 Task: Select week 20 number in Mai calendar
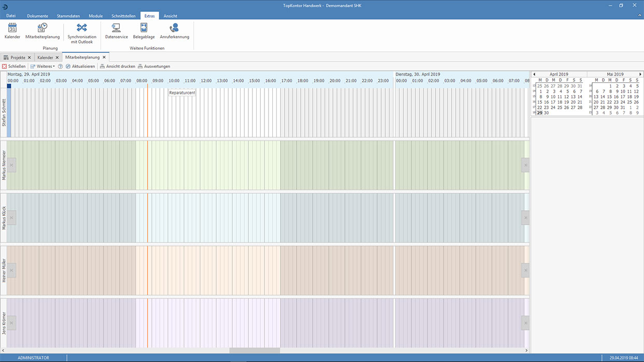pyautogui.click(x=590, y=97)
